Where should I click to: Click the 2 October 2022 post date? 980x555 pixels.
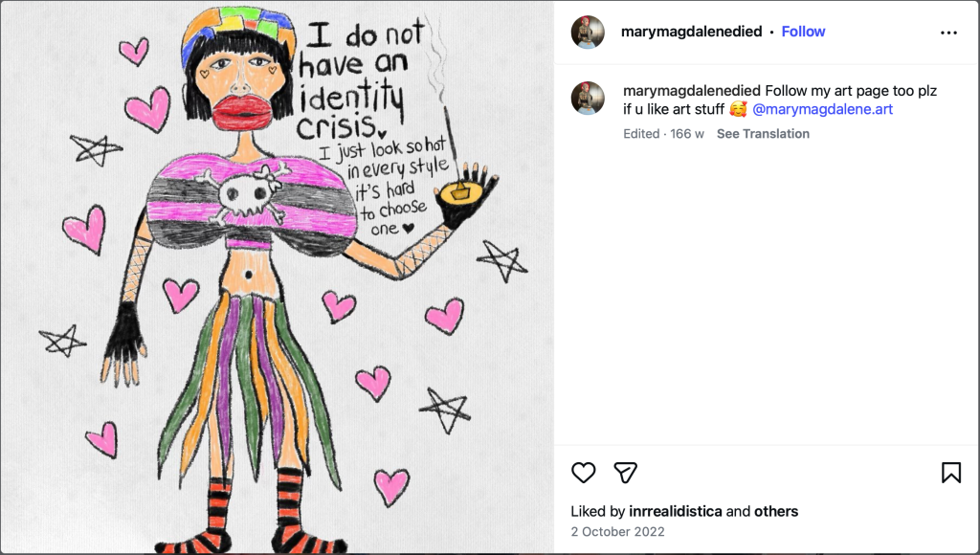point(617,532)
